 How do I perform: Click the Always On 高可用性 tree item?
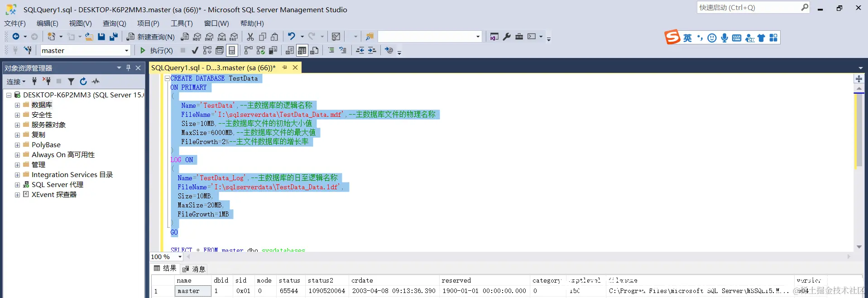[x=63, y=155]
